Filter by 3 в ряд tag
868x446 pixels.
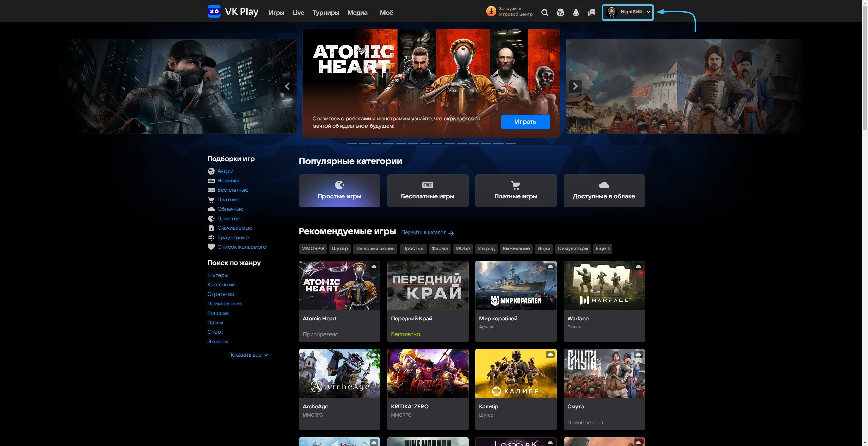[486, 249]
